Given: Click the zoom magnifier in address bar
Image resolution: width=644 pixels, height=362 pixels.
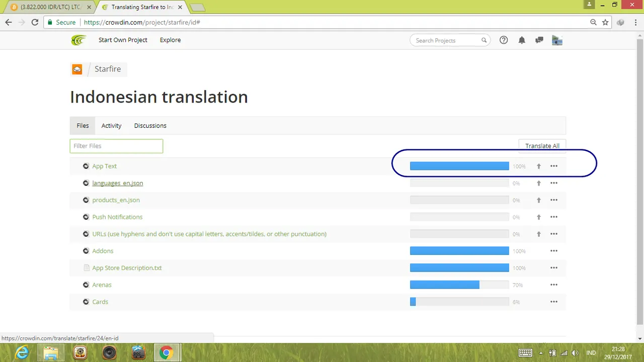Looking at the screenshot, I should [594, 23].
